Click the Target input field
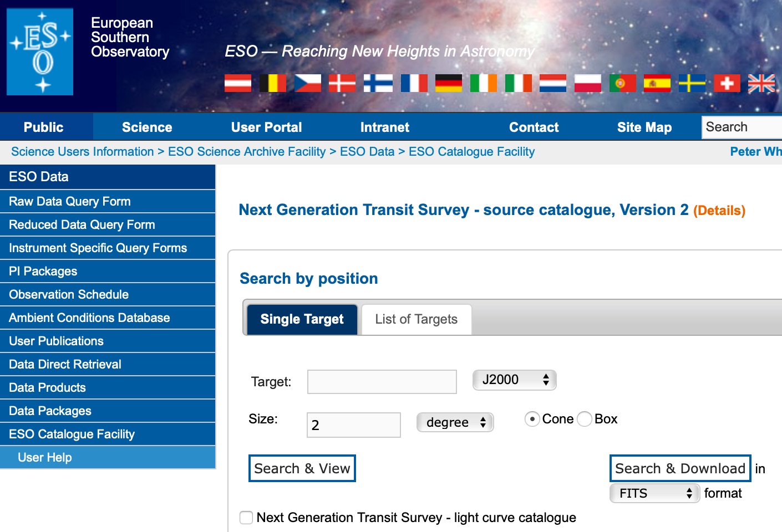This screenshot has height=532, width=782. click(x=382, y=382)
